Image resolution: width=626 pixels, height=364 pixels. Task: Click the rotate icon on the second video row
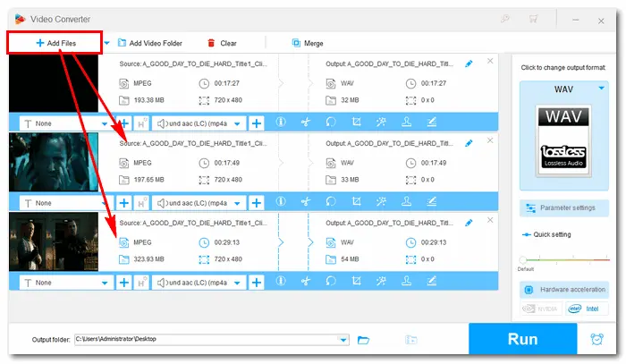(330, 203)
